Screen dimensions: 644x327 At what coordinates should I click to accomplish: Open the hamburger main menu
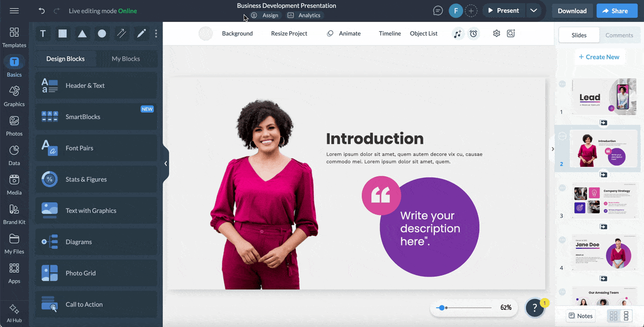tap(14, 11)
